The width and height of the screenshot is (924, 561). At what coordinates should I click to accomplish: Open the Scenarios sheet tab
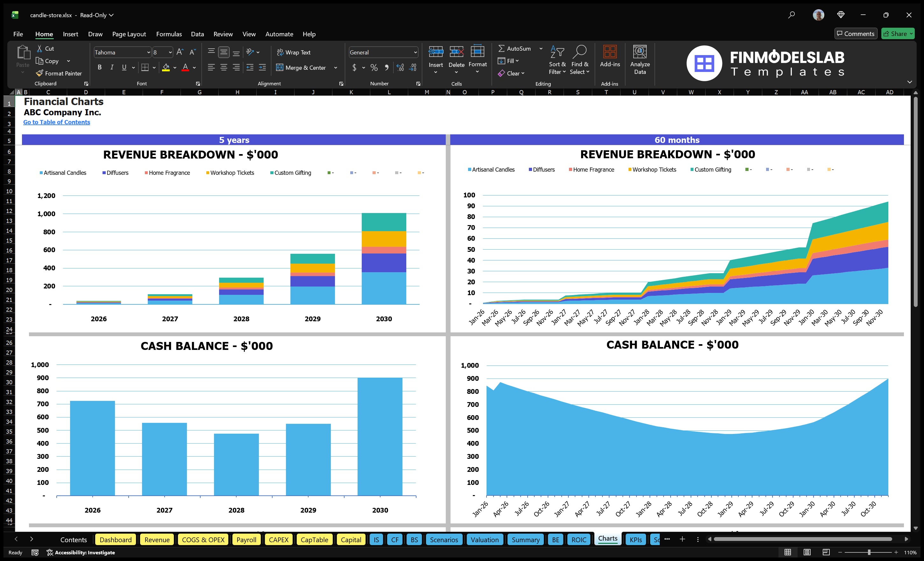[444, 540]
